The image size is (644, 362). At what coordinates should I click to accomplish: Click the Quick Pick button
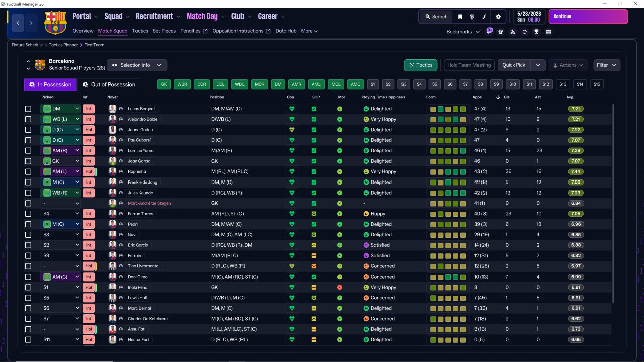(x=514, y=65)
